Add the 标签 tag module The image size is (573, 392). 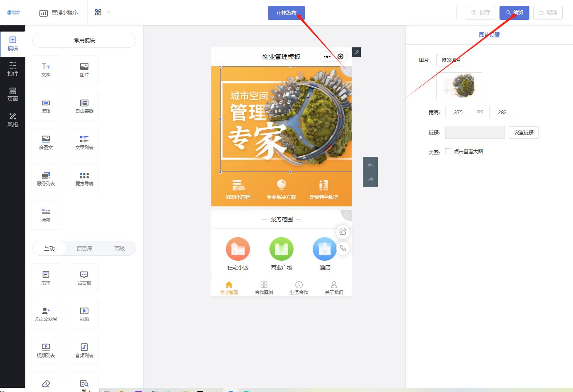[x=46, y=215]
